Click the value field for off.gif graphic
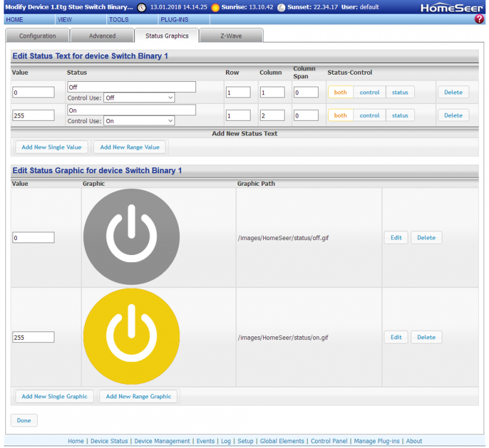 33,238
